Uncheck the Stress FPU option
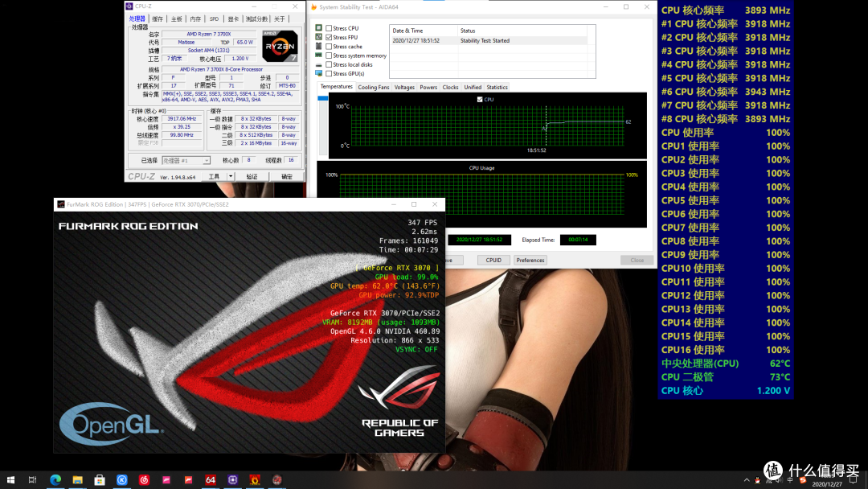The width and height of the screenshot is (868, 489). (x=329, y=38)
